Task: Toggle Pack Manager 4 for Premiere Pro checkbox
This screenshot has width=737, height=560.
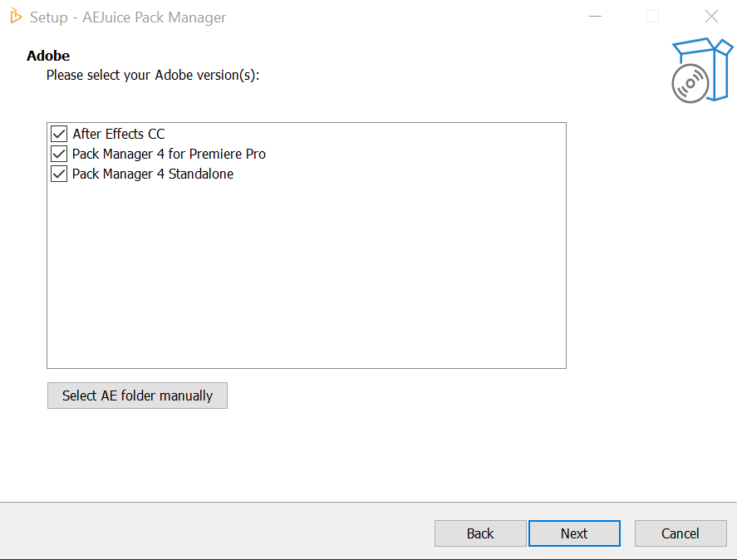Action: (59, 154)
